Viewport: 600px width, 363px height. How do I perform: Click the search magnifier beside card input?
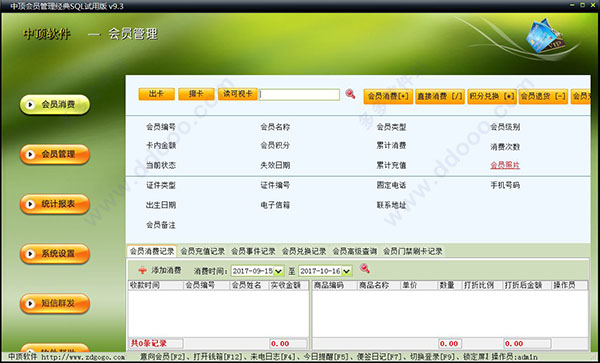pos(350,94)
